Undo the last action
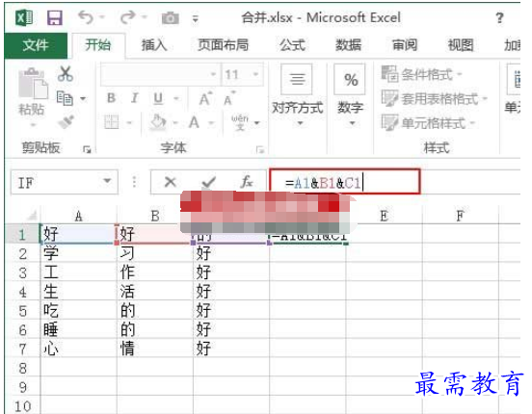 [85, 17]
